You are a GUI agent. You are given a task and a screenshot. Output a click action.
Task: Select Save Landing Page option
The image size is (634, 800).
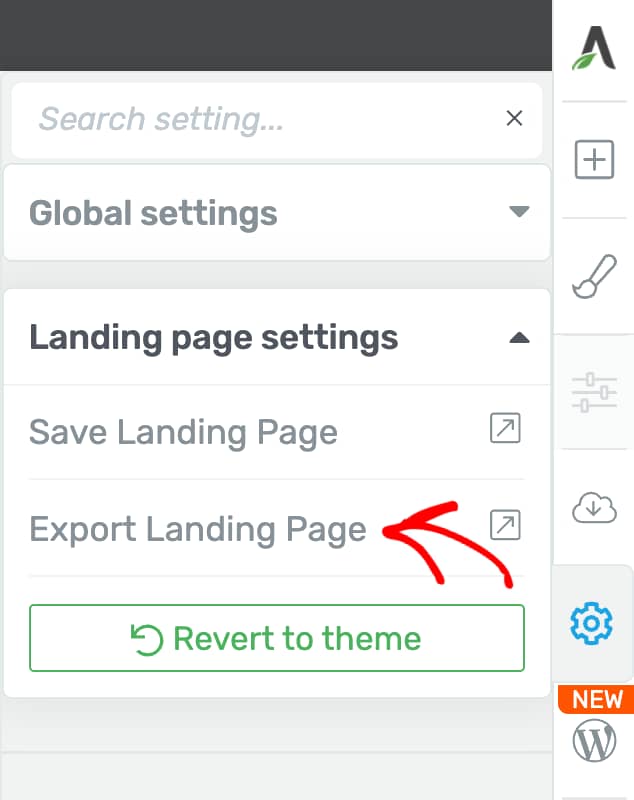pyautogui.click(x=276, y=432)
